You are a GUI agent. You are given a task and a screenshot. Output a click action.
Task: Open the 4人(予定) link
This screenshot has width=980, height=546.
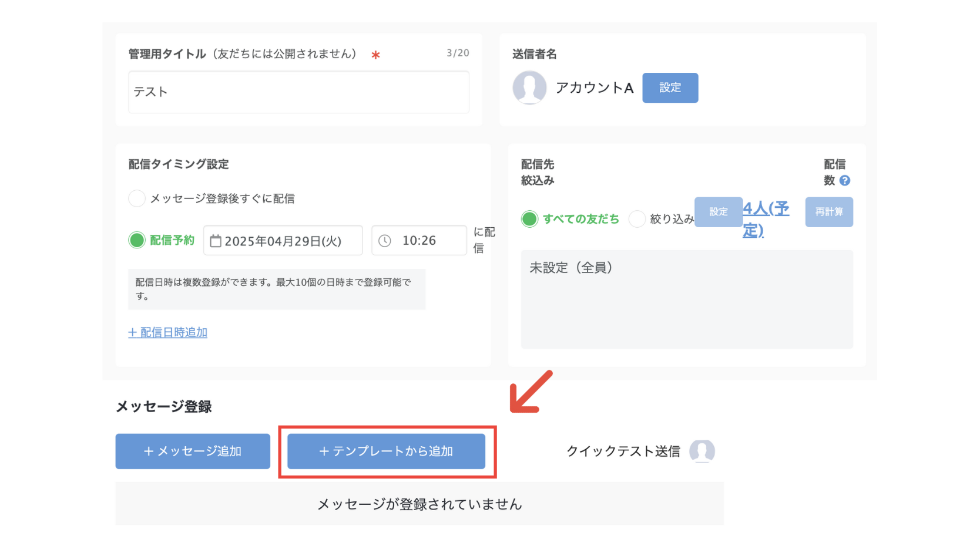coord(766,219)
